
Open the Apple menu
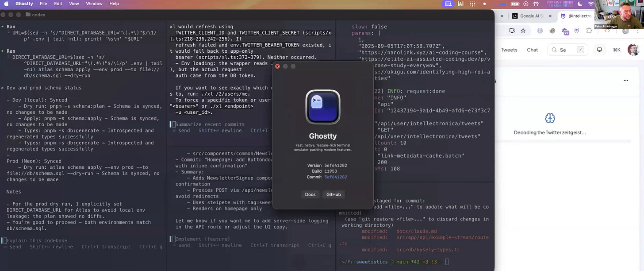coord(7,4)
